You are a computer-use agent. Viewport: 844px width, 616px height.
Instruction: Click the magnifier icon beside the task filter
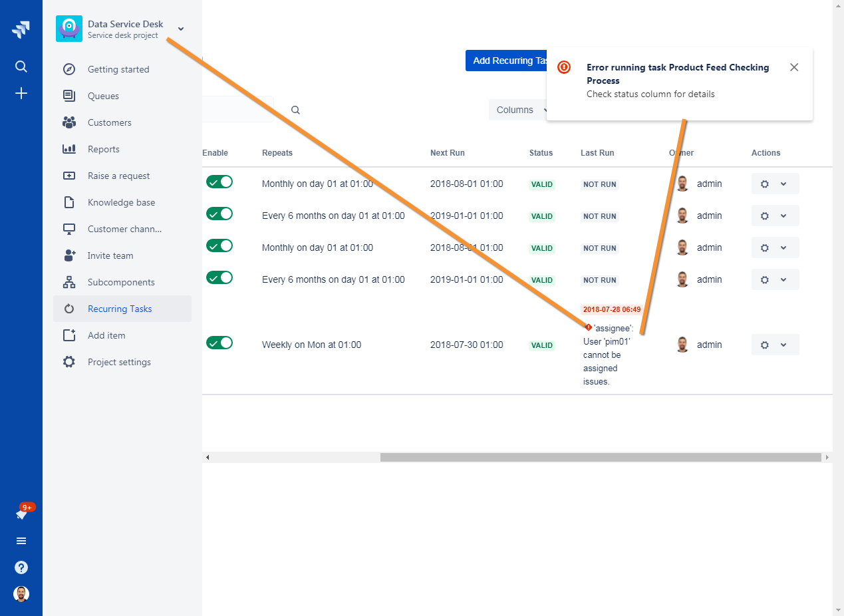click(x=295, y=110)
